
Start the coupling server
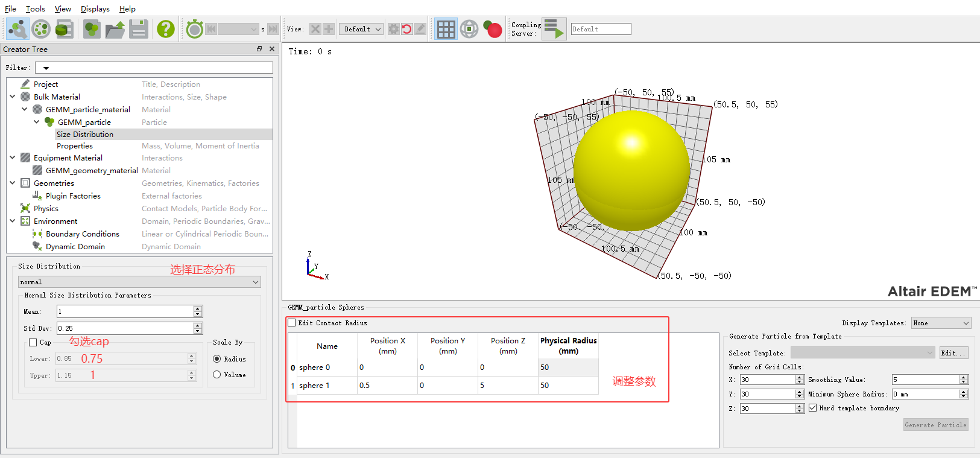[x=554, y=29]
